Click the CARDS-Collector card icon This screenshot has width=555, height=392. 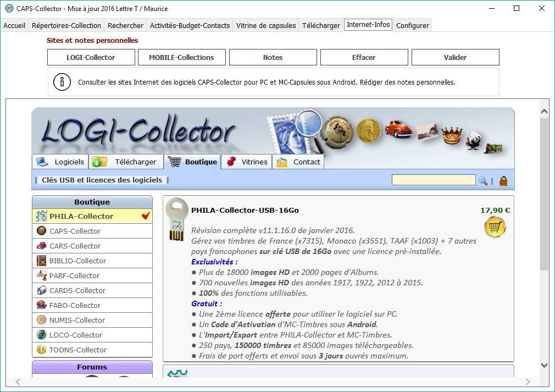[41, 290]
